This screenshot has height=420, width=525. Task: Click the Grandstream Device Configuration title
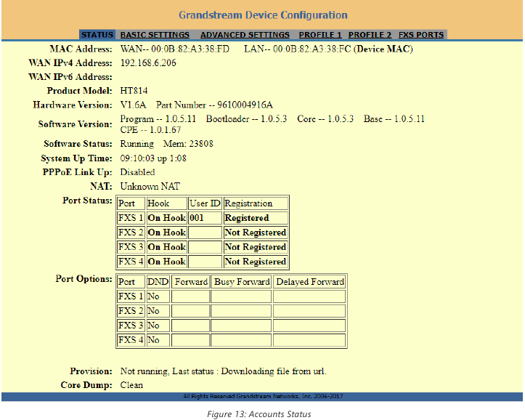click(263, 15)
